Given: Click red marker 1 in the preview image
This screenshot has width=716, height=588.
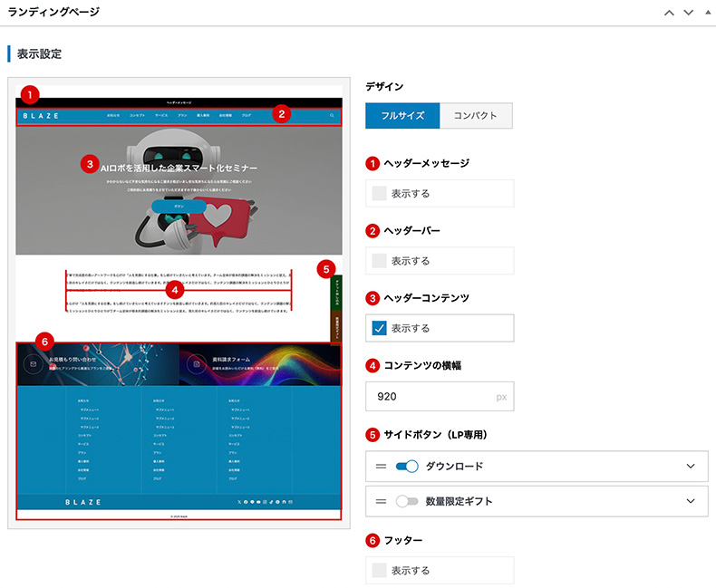Looking at the screenshot, I should tap(32, 93).
